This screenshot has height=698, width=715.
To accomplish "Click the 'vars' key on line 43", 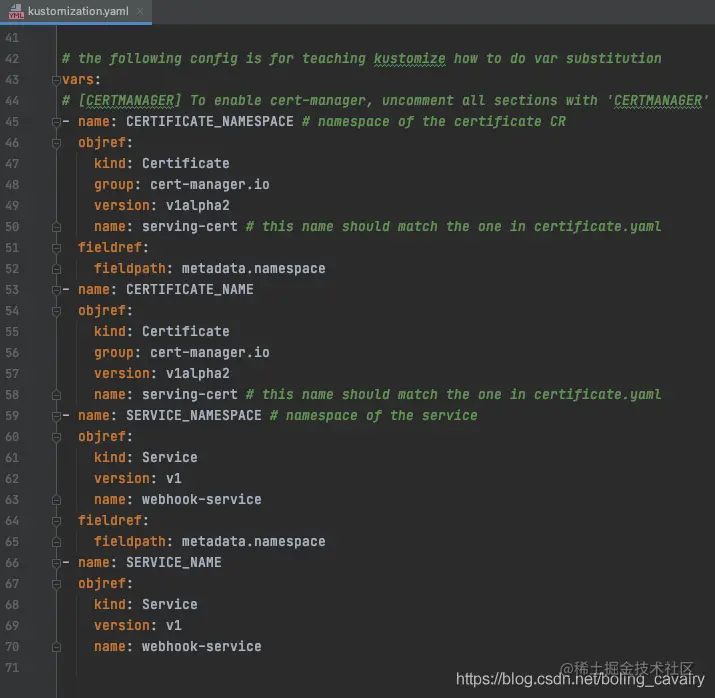I will 78,80.
